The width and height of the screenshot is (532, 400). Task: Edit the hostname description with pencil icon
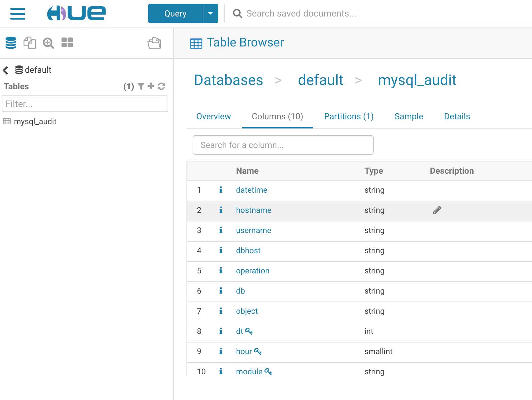437,210
